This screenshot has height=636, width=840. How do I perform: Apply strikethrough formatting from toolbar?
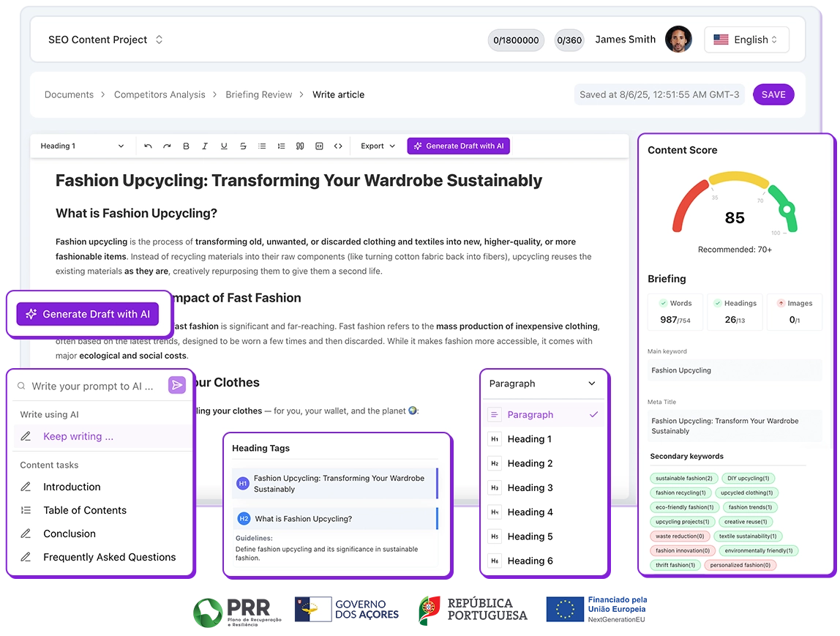(x=243, y=146)
